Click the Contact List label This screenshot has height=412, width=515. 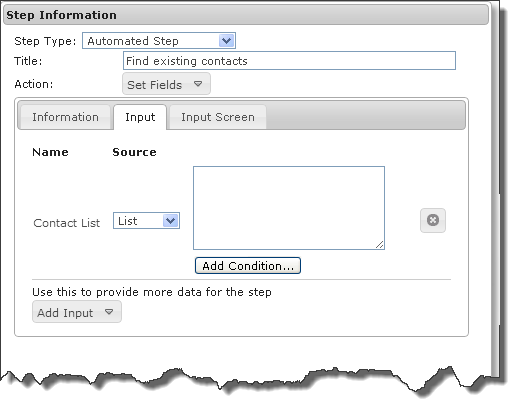(x=67, y=223)
